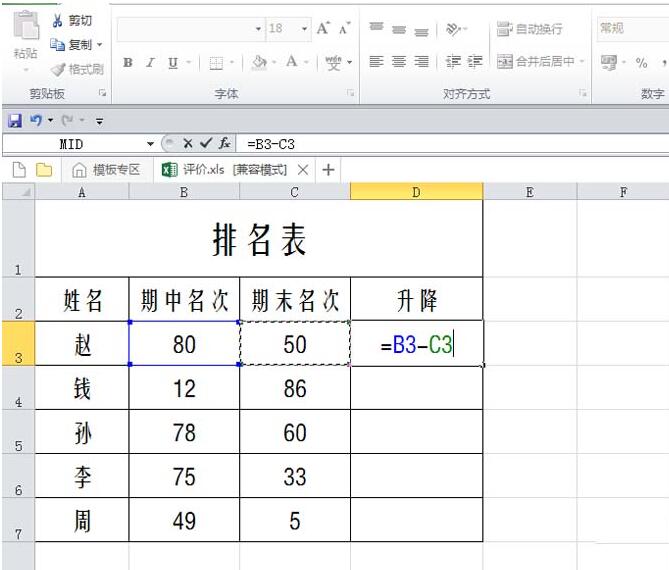Cancel formula entry with the X icon
The image size is (669, 570).
(188, 144)
